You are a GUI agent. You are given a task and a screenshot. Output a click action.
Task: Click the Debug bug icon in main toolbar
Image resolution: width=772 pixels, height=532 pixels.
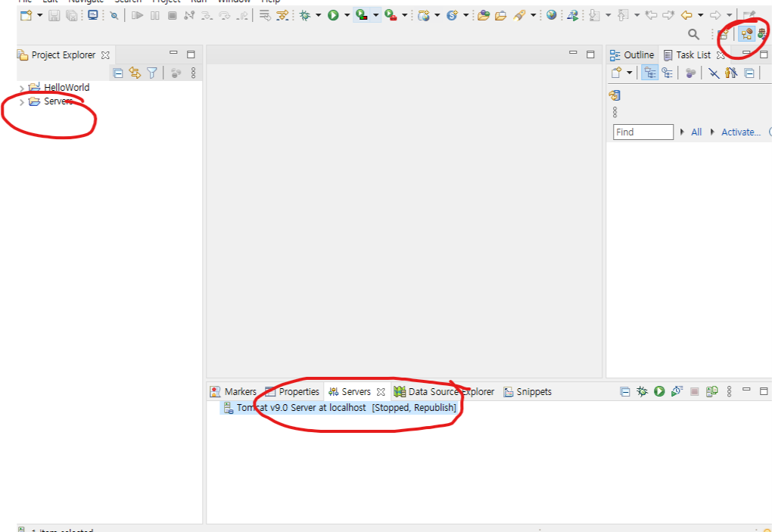305,16
